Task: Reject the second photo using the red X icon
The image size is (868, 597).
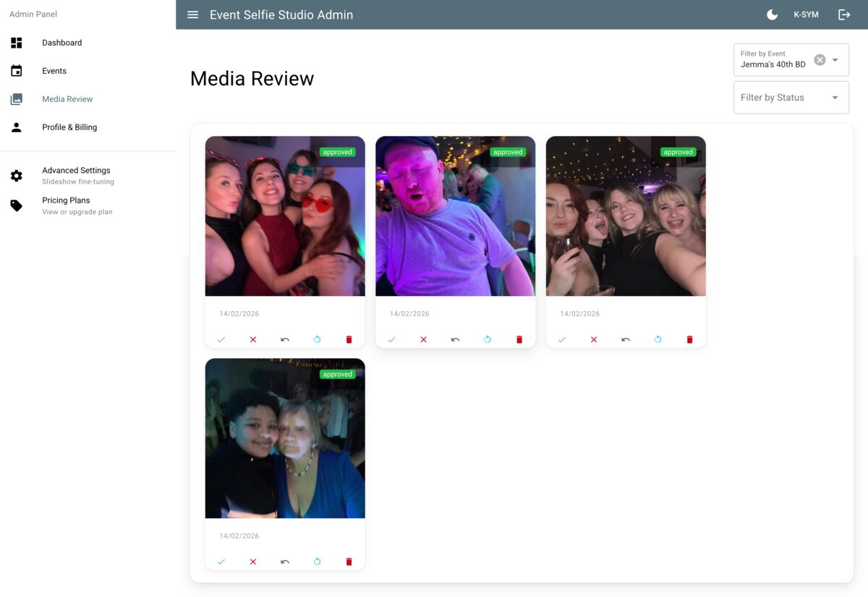Action: 423,339
